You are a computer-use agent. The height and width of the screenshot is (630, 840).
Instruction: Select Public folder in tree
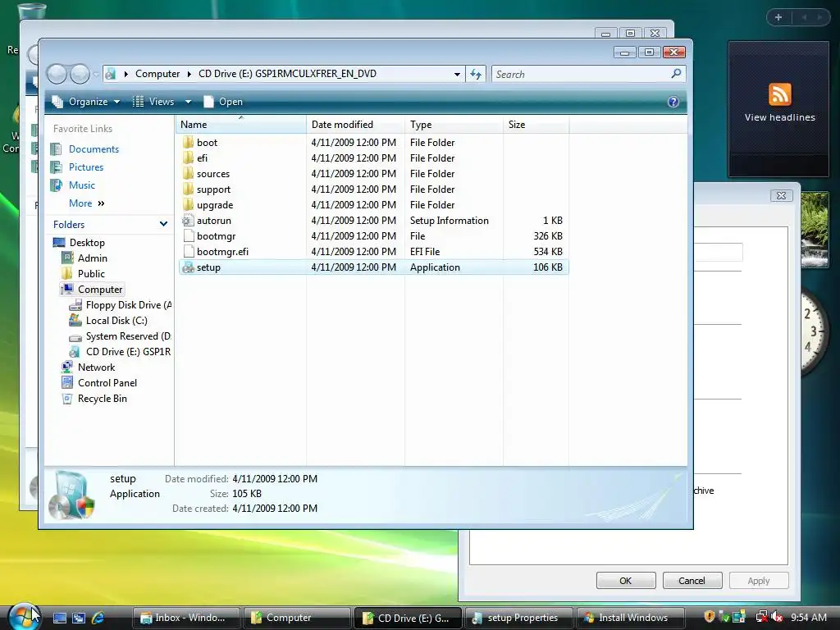tap(91, 274)
